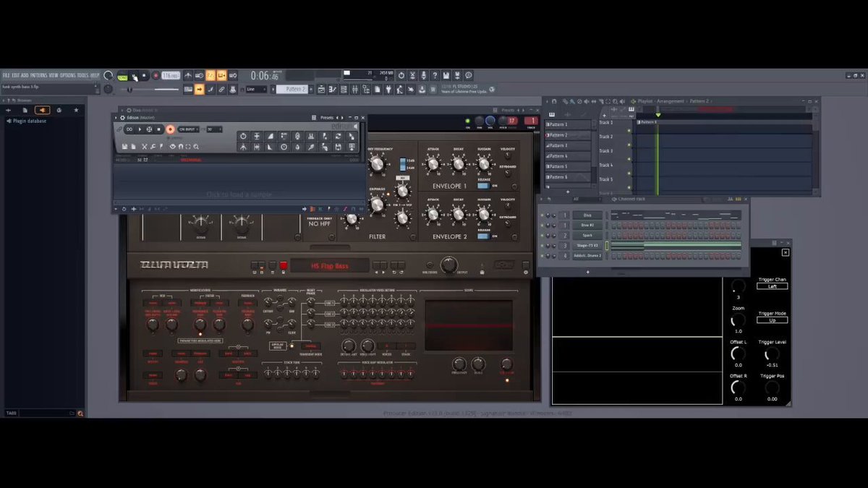868x488 pixels.
Task: Open the Line snap dropdown
Action: [256, 89]
